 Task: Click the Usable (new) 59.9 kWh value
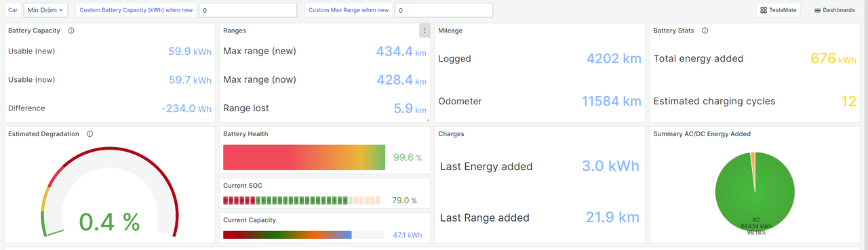click(x=189, y=51)
